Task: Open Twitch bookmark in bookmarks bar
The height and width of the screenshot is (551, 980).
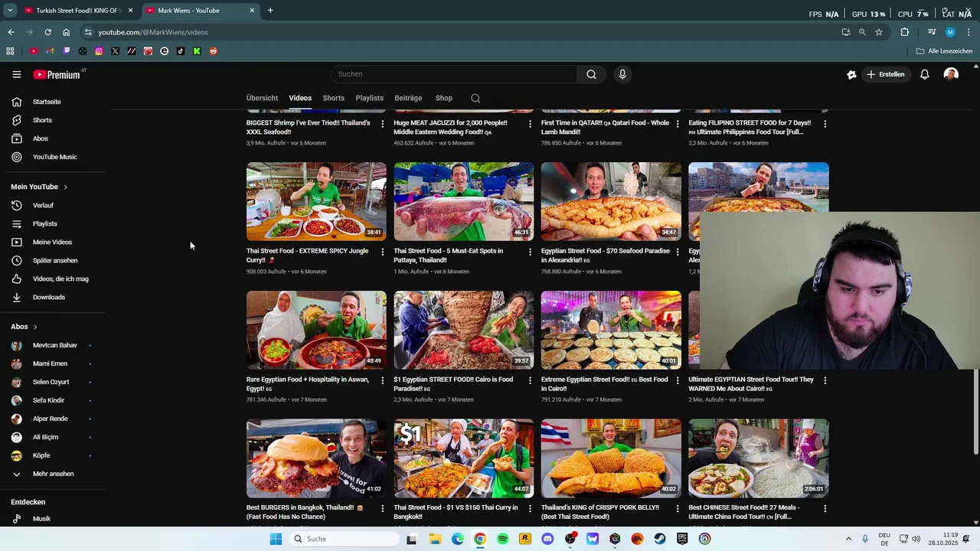Action: click(66, 51)
